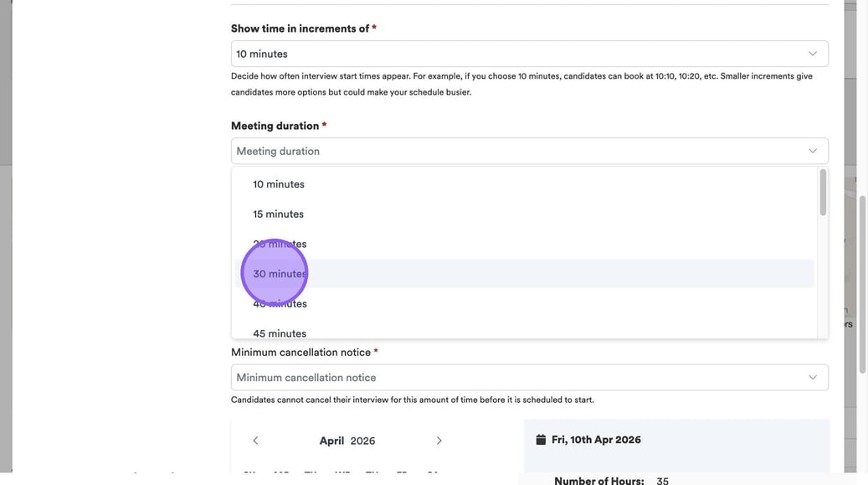Click the Meeting duration chevron arrow
Image resolution: width=868 pixels, height=485 pixels.
click(x=812, y=151)
